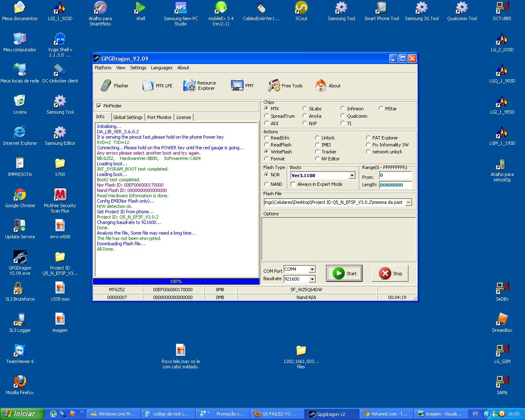Click the From range input field
The image size is (525, 420).
coord(395,176)
